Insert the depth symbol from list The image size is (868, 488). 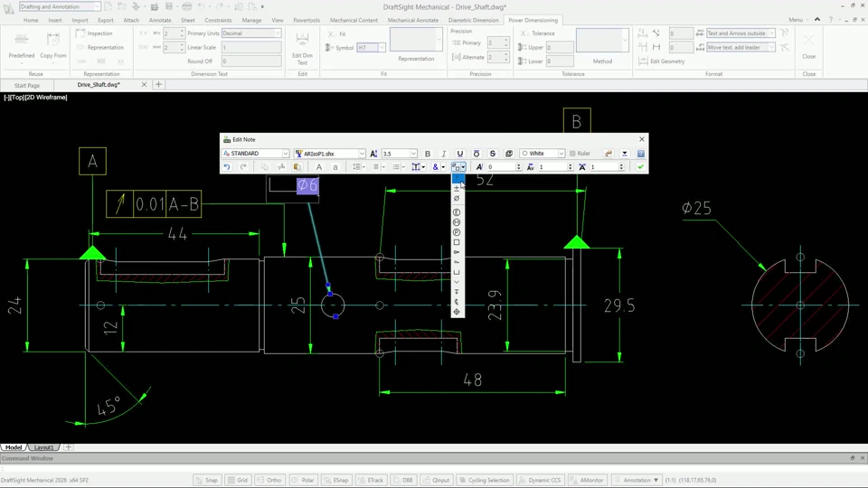click(457, 292)
